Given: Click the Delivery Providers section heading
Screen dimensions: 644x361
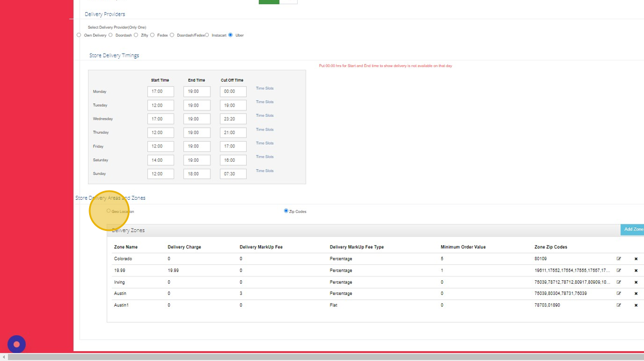Looking at the screenshot, I should point(105,14).
